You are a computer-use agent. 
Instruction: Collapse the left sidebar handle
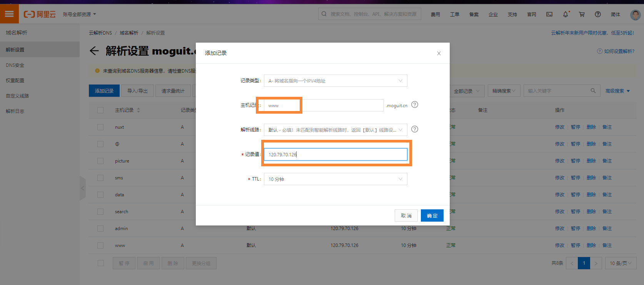pyautogui.click(x=82, y=188)
